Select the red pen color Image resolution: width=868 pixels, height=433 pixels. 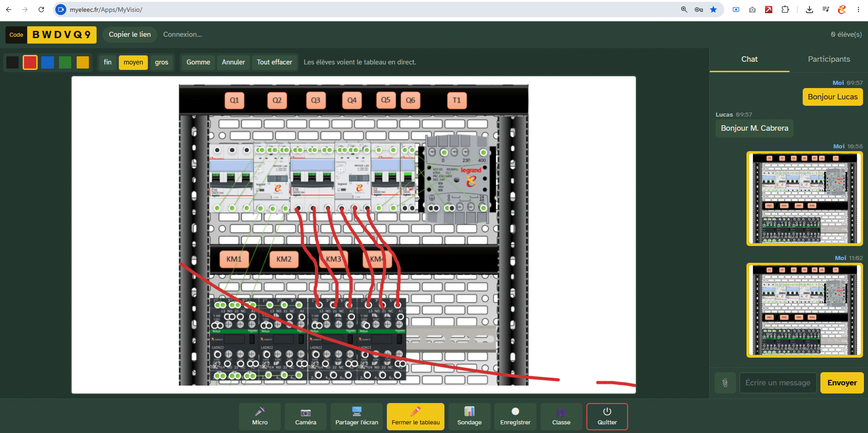click(30, 62)
